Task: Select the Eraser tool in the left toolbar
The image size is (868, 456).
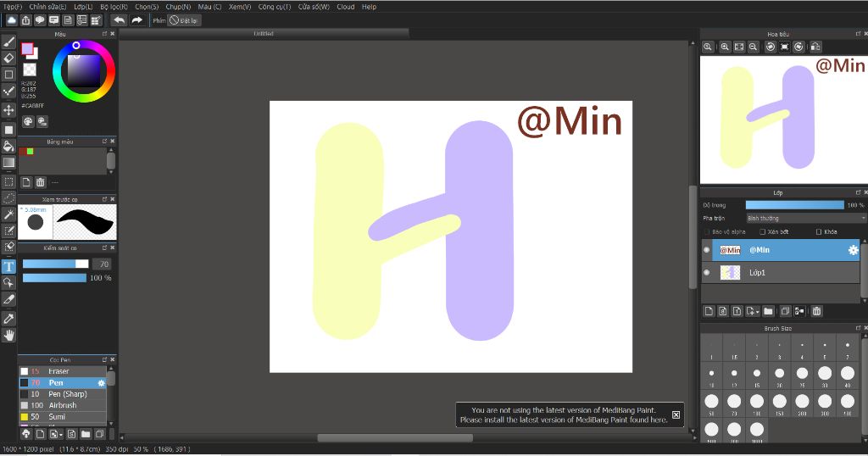Action: click(x=8, y=58)
